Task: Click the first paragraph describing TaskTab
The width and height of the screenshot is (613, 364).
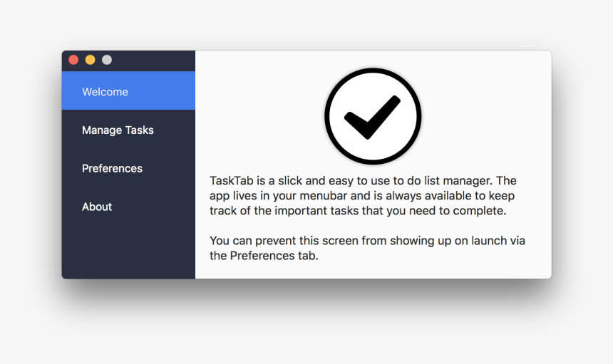Action: click(x=364, y=196)
